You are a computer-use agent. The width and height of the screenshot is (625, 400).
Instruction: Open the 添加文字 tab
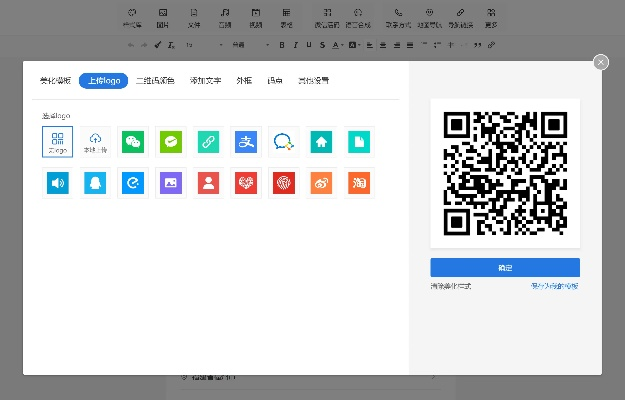tap(205, 81)
